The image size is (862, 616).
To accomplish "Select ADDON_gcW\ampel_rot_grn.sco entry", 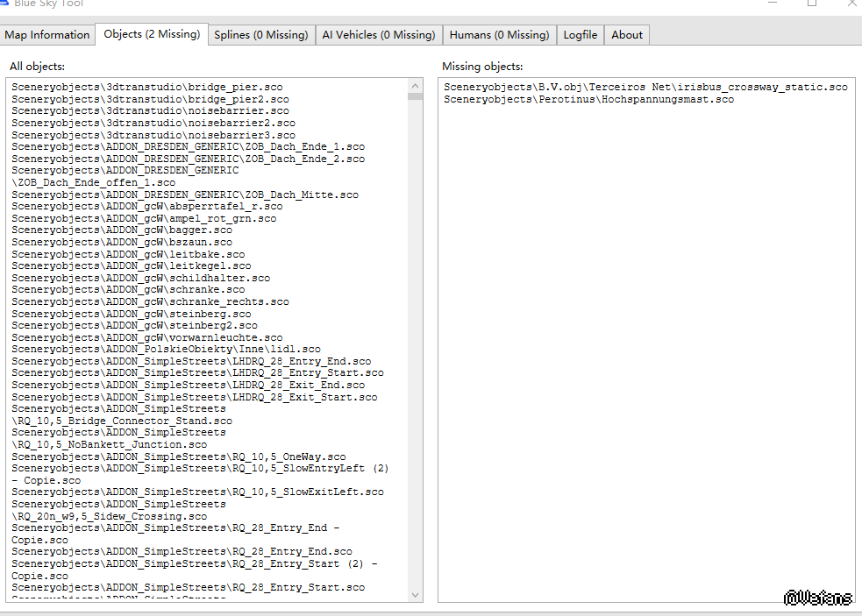I will coord(144,219).
